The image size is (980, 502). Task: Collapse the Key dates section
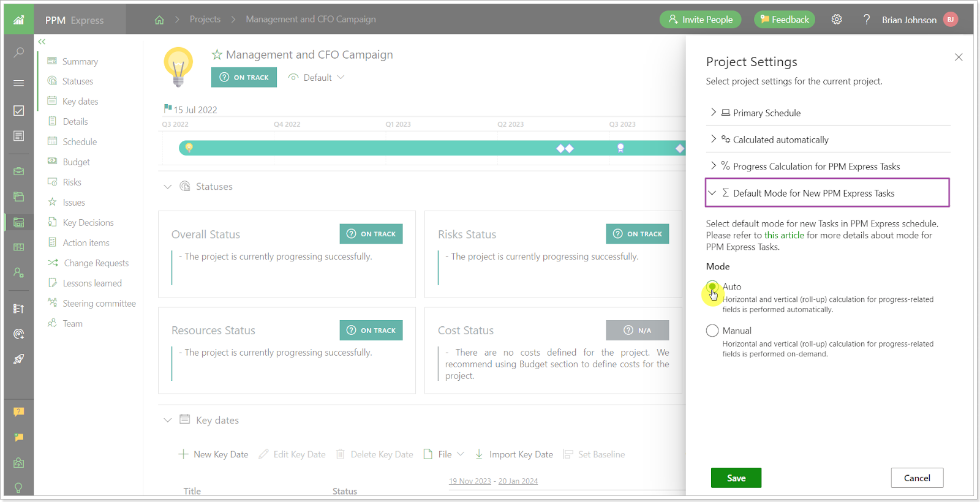167,420
